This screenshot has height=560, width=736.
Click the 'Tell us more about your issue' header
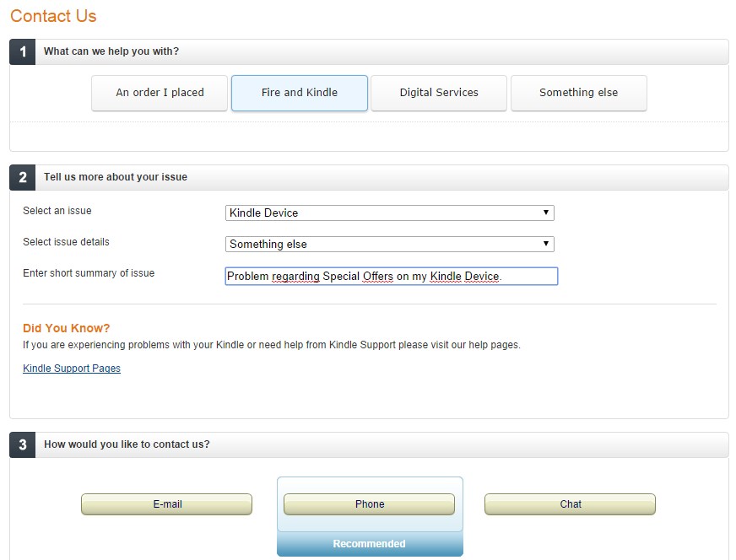(116, 177)
